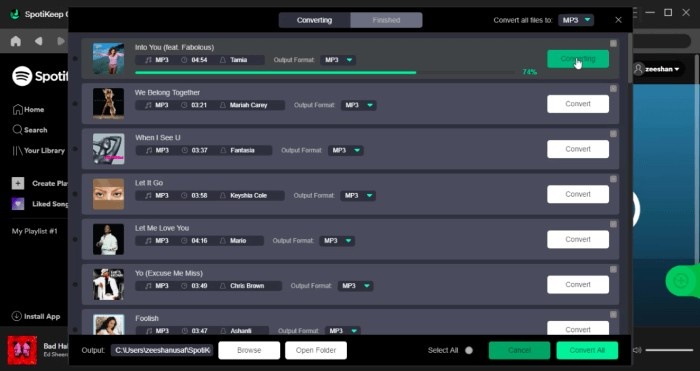Convert the song Yo (Excuse Me Miss)
The image size is (700, 371).
[x=578, y=284]
